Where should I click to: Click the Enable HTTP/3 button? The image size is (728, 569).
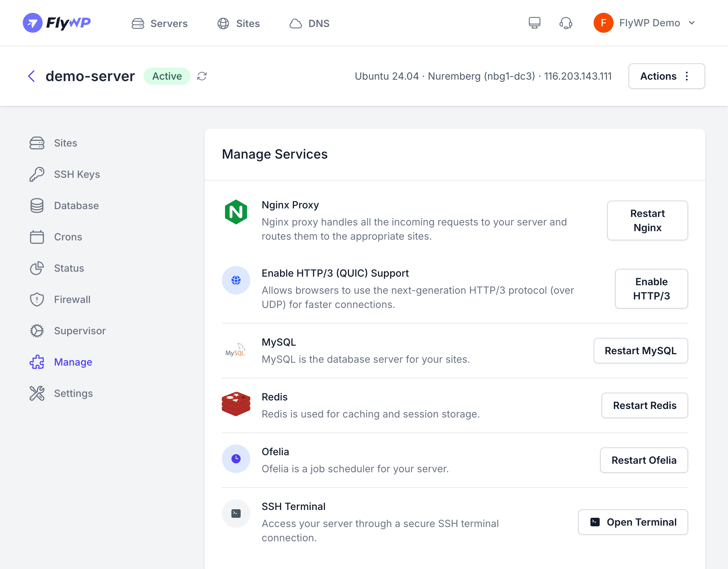[x=652, y=289]
